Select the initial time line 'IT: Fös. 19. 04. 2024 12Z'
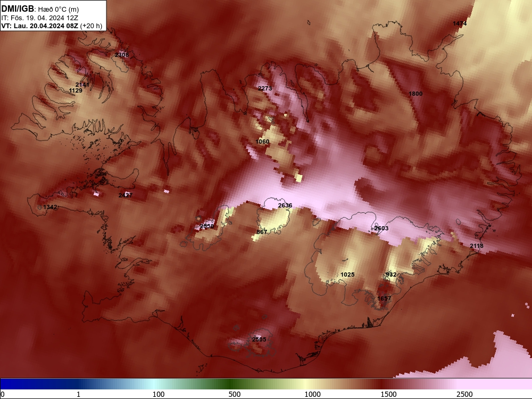 pos(40,18)
